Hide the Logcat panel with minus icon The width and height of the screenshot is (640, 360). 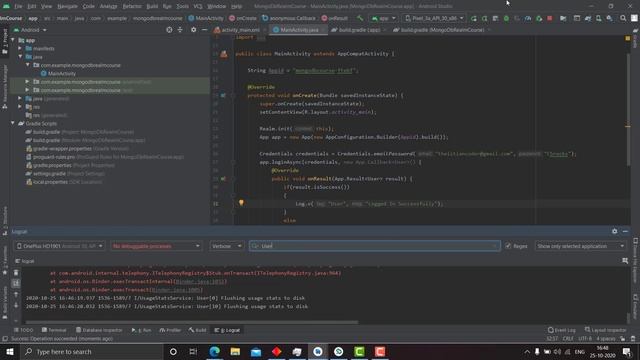(625, 231)
